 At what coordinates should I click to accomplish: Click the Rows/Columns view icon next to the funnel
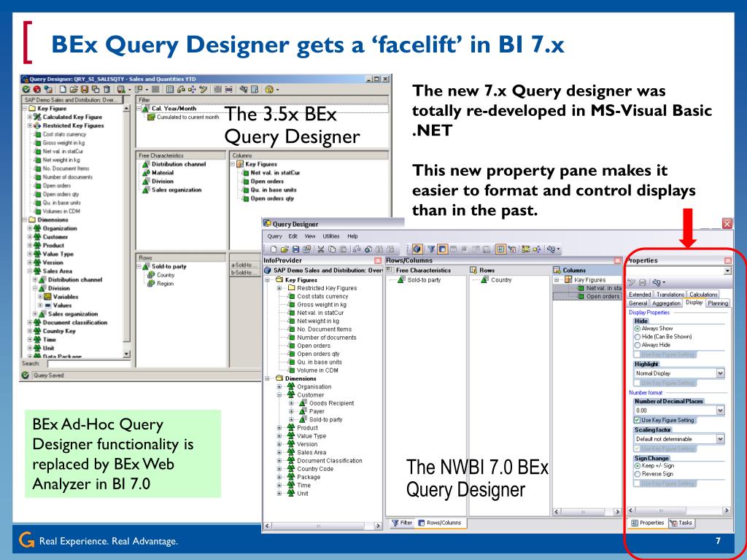coord(443,249)
